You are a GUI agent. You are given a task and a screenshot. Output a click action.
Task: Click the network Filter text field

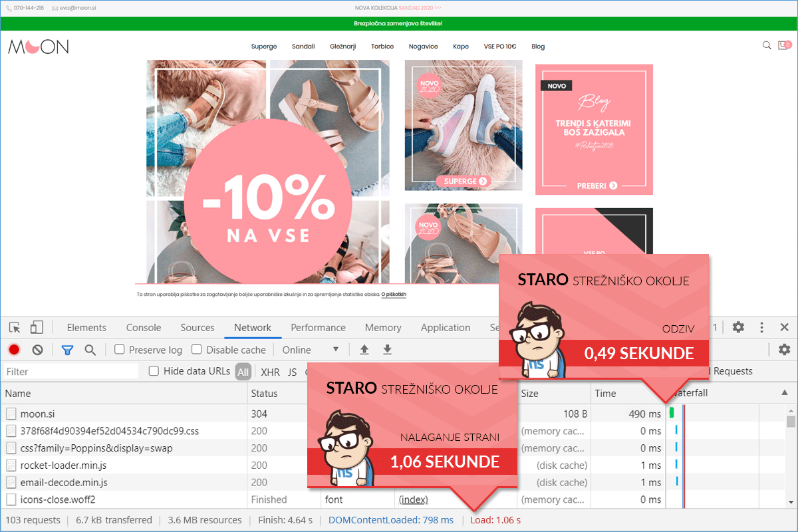click(x=70, y=372)
